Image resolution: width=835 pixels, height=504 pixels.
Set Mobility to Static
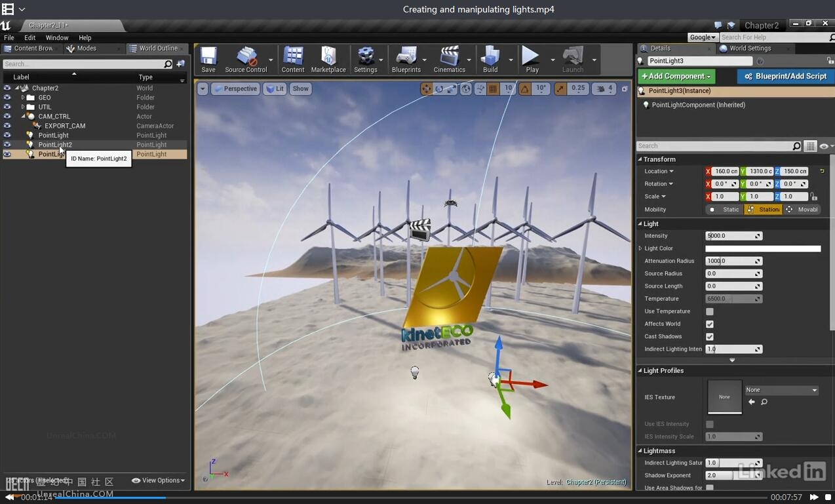pyautogui.click(x=725, y=210)
